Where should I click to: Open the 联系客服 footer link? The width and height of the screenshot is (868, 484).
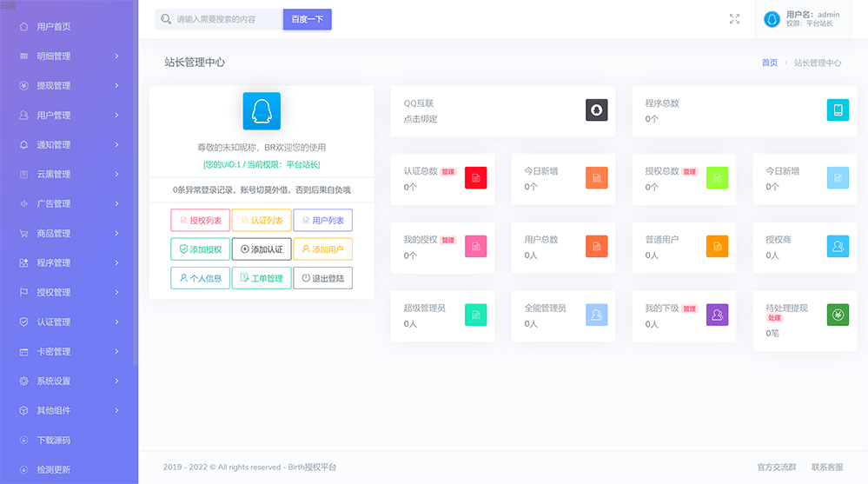pyautogui.click(x=827, y=467)
